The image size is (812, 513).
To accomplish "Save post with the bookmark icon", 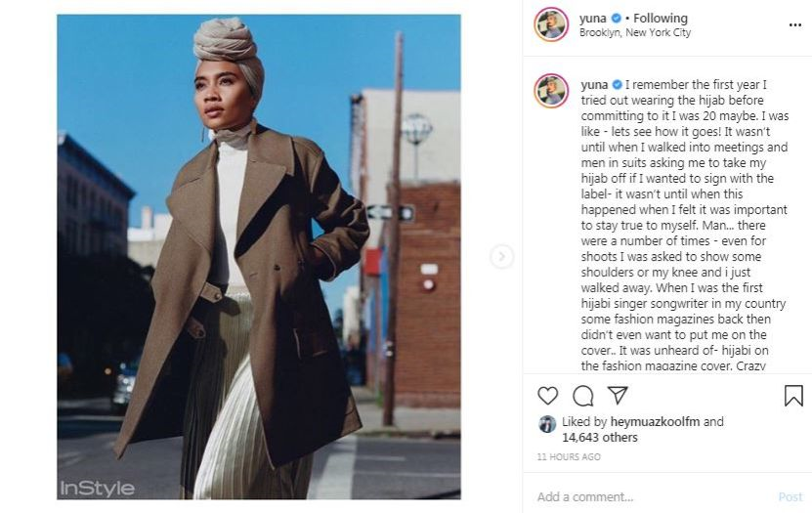I will point(793,396).
